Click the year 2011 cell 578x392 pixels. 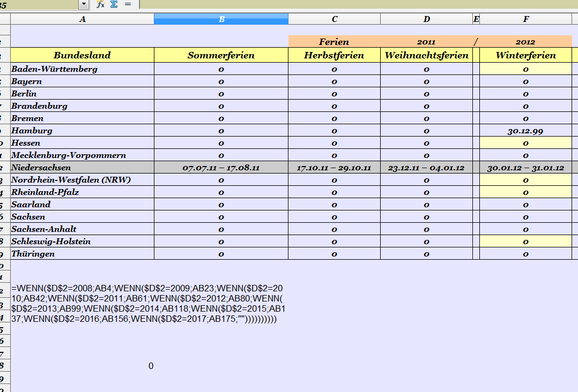click(x=426, y=42)
